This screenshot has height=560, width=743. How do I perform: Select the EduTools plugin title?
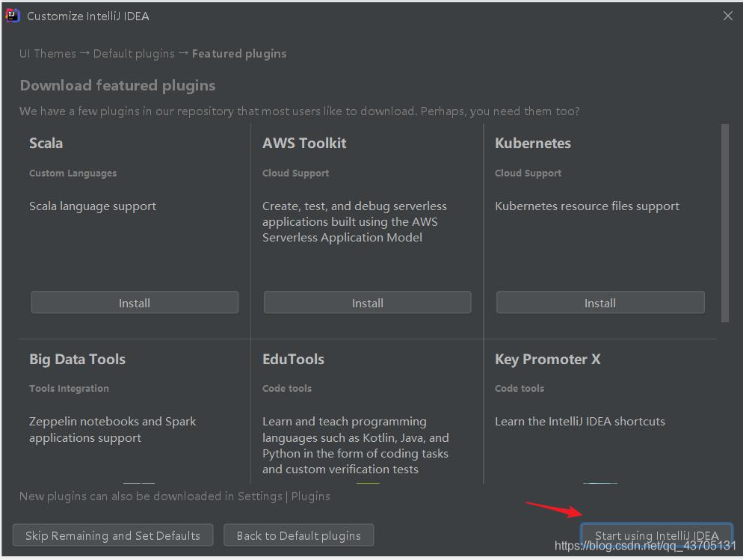tap(293, 359)
